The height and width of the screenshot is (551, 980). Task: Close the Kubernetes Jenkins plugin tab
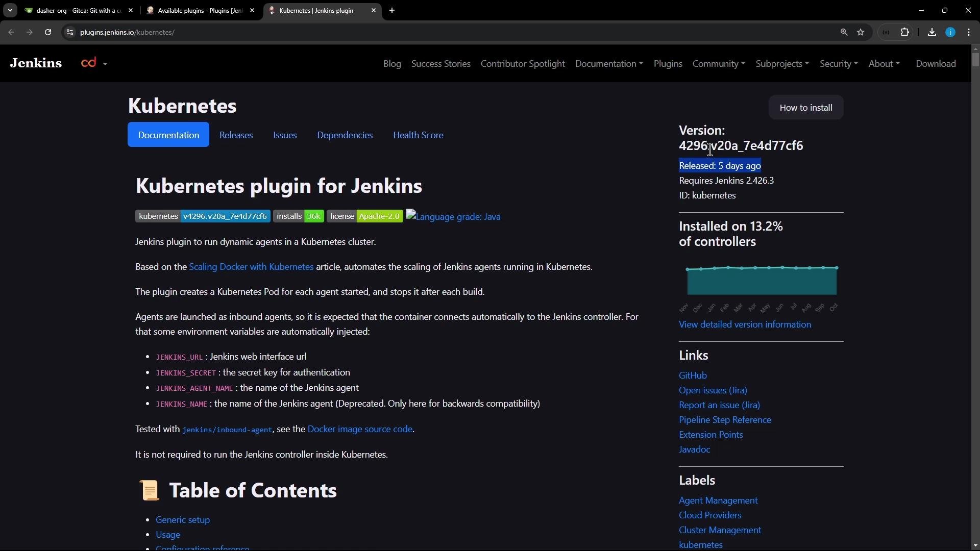(x=374, y=10)
